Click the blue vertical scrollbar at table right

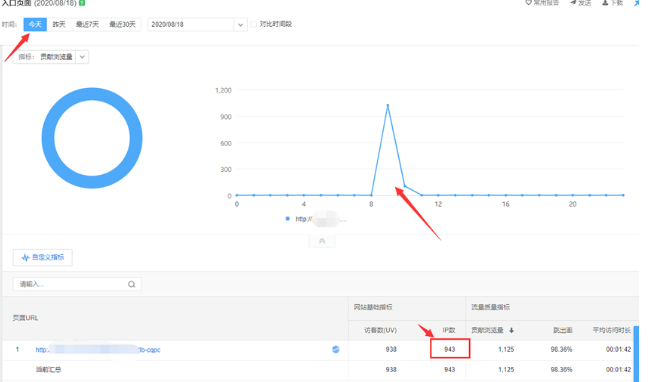[636, 354]
